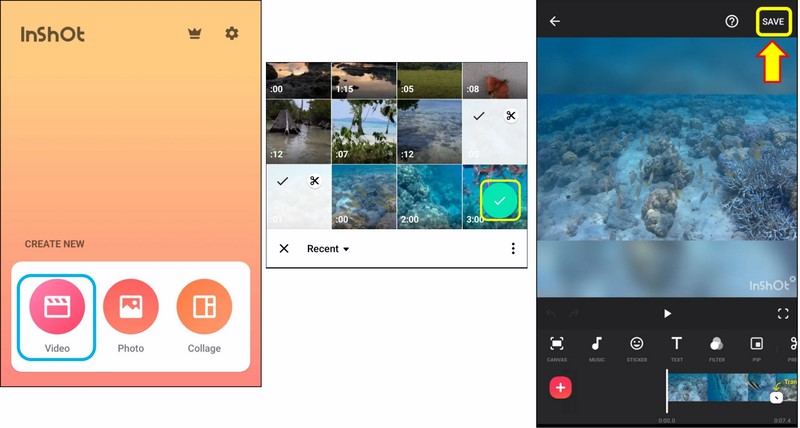800x428 pixels.
Task: Confirm selection with green checkmark button
Action: (x=499, y=200)
